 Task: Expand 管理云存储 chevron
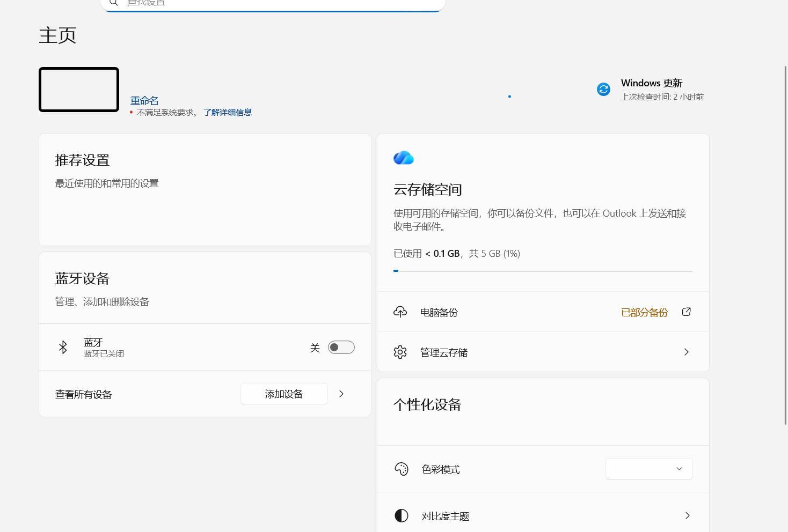point(687,352)
